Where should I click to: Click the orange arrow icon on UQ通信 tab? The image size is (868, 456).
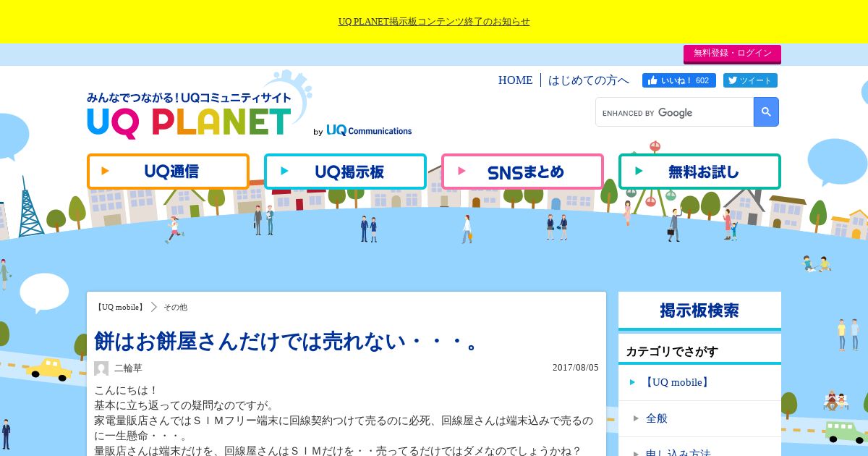[x=106, y=171]
